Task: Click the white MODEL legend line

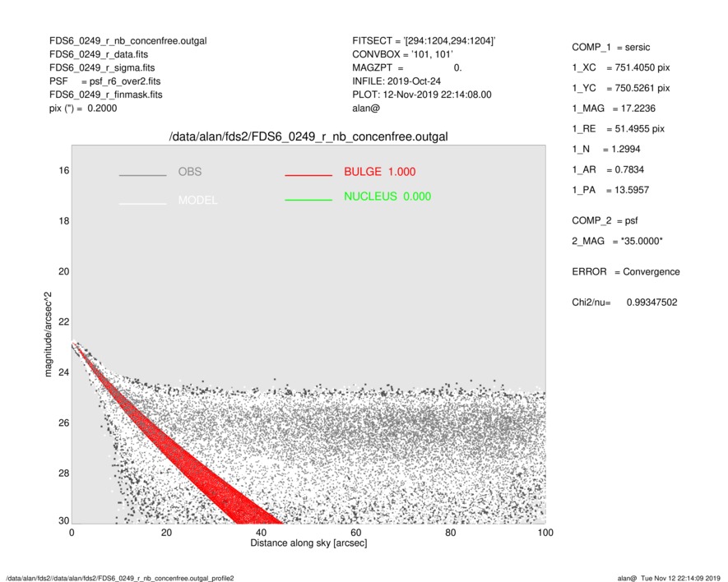Action: click(142, 203)
